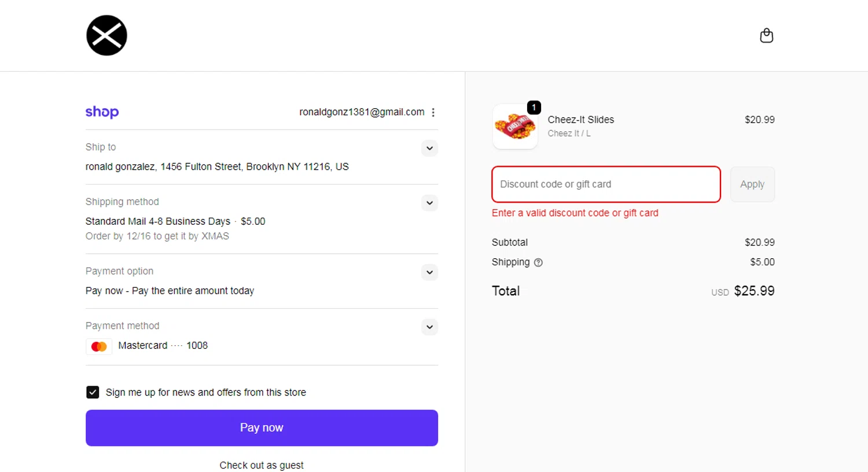
Task: Click the Ship to label
Action: pos(101,147)
